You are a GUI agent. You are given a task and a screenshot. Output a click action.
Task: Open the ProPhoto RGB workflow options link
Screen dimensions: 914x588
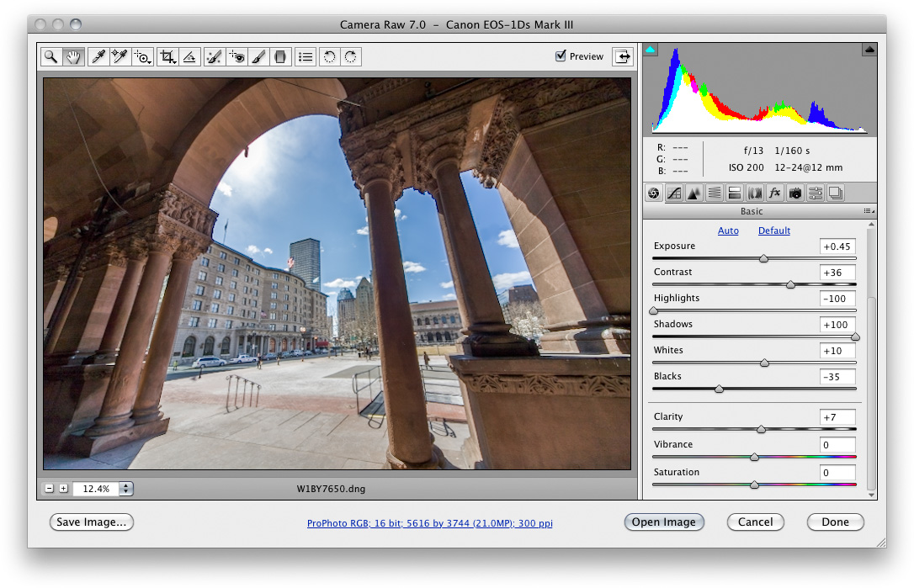click(x=429, y=522)
